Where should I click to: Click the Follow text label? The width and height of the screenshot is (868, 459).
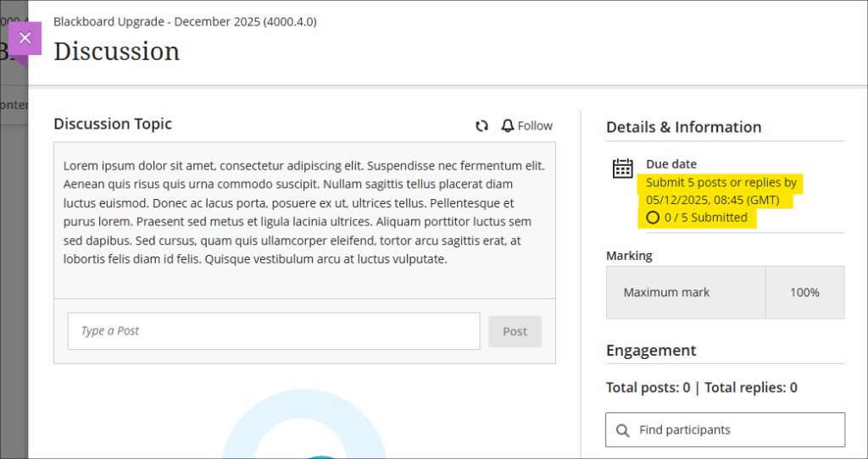pyautogui.click(x=535, y=126)
